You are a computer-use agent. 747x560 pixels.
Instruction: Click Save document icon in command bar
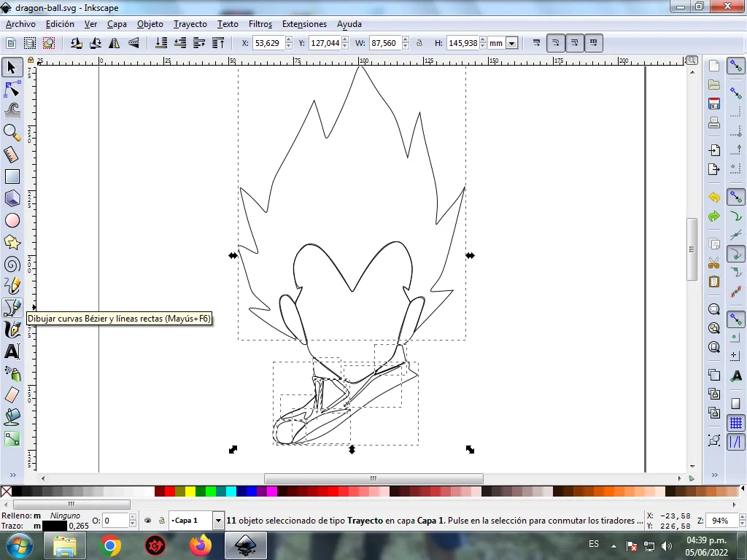click(713, 104)
